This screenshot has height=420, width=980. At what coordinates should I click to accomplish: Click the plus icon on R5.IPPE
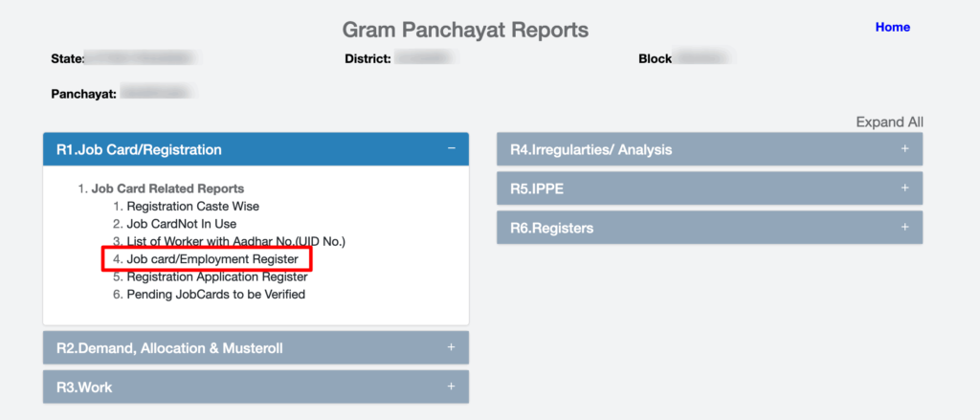pos(903,188)
